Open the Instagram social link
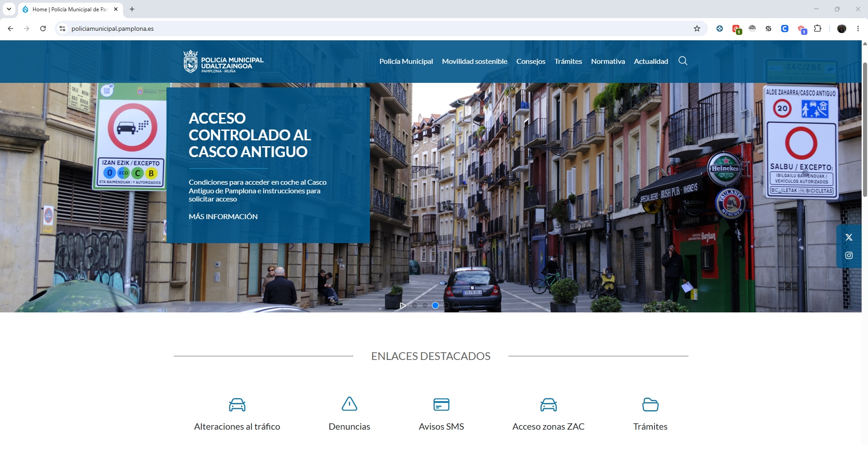868x460 pixels. (x=849, y=255)
